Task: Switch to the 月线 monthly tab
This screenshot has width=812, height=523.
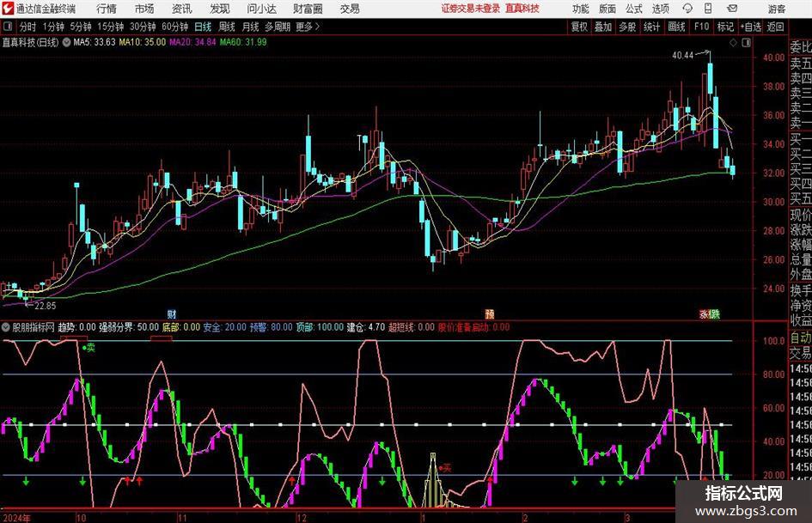Action: point(250,27)
